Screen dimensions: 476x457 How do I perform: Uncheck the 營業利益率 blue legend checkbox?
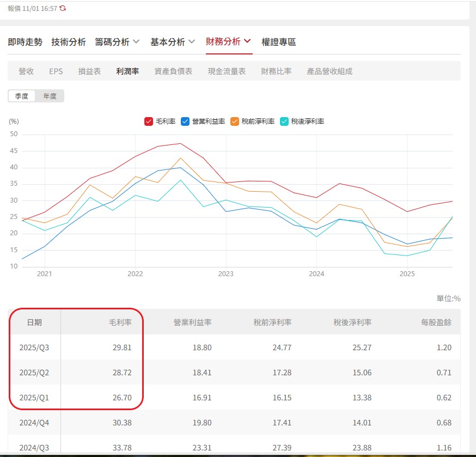pos(185,121)
